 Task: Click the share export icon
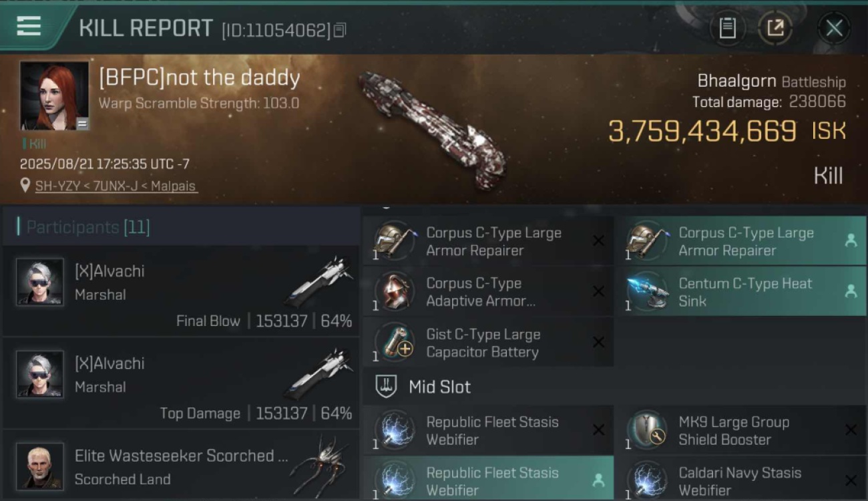click(775, 28)
